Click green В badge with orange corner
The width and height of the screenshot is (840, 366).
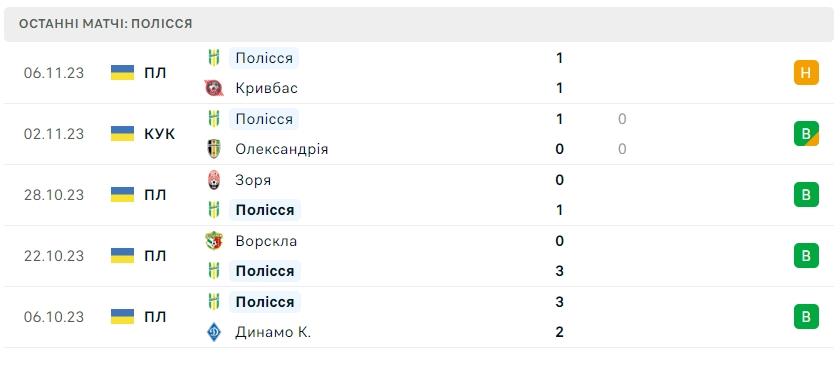pyautogui.click(x=806, y=133)
